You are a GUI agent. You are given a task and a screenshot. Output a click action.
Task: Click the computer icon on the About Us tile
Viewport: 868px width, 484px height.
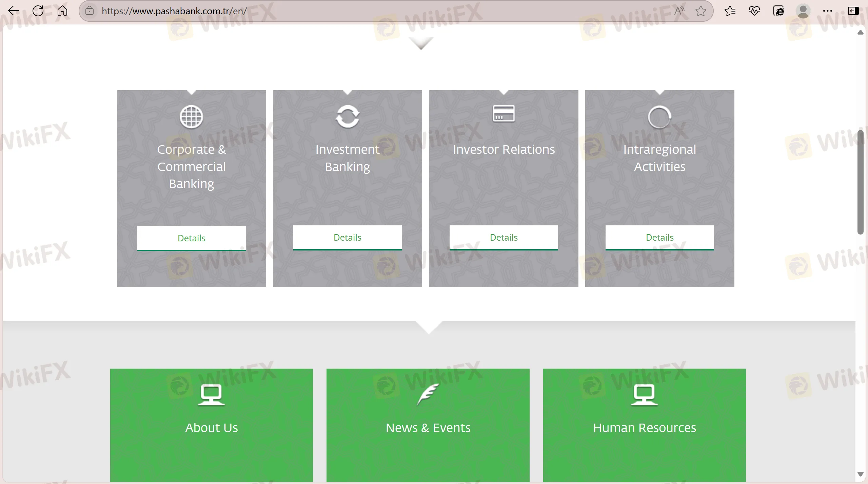[x=211, y=394]
